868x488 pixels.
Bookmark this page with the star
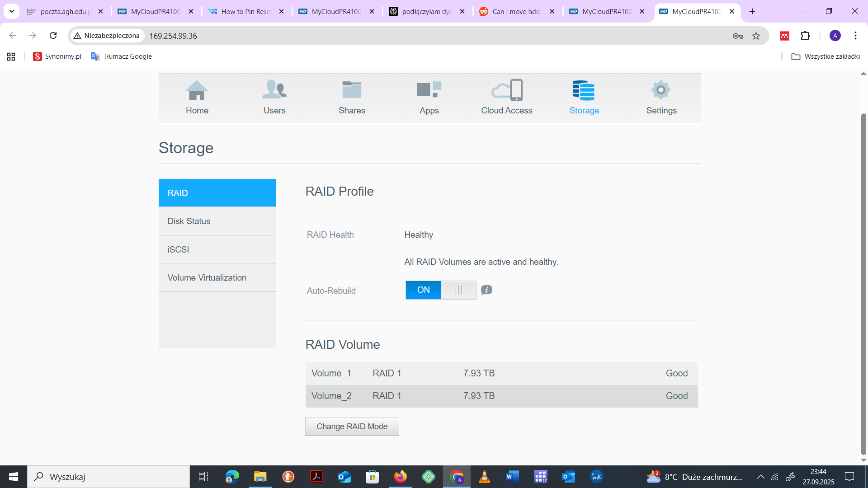coord(756,36)
